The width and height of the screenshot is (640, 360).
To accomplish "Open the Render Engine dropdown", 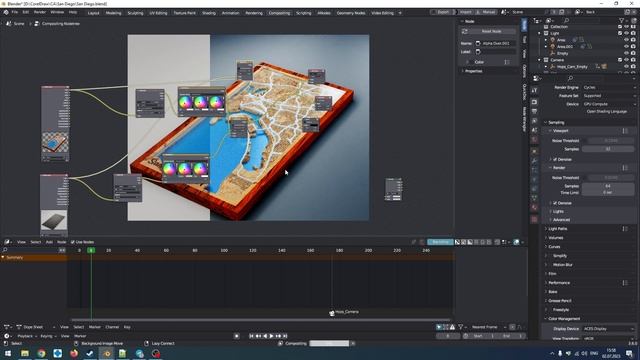I will [609, 87].
